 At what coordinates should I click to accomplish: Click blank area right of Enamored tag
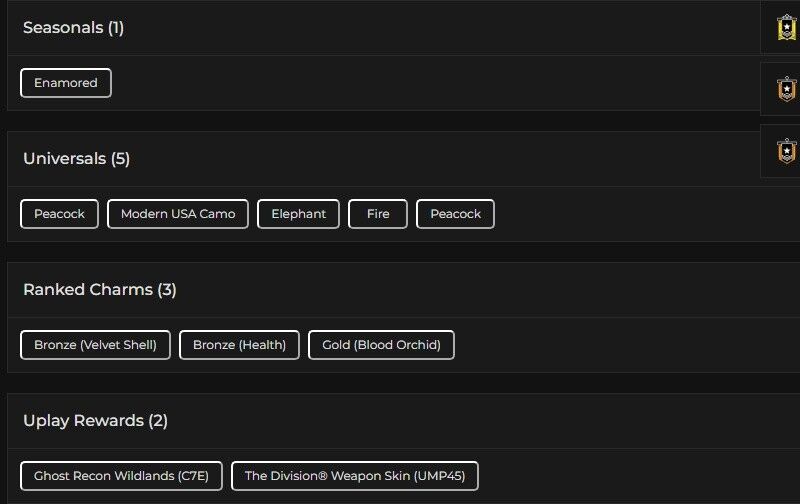400,83
